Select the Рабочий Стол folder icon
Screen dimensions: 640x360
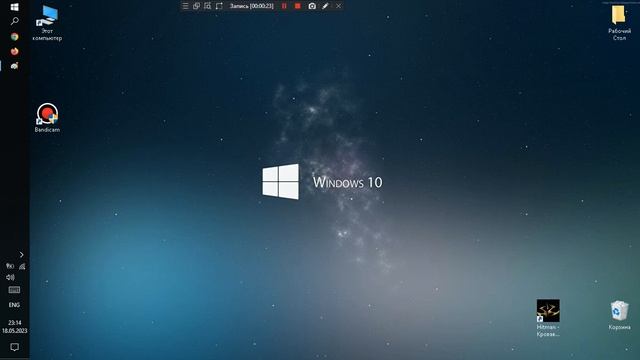(x=619, y=23)
